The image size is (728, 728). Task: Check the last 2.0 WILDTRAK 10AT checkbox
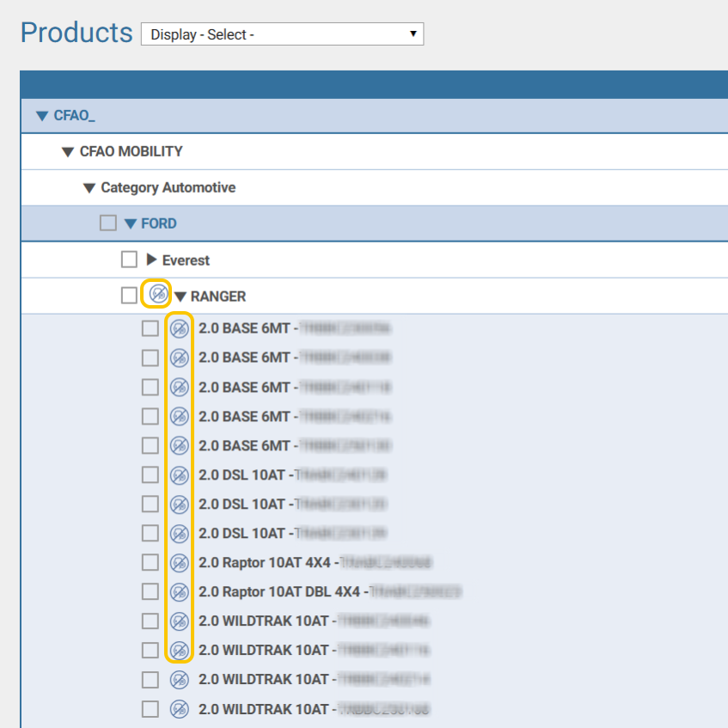(150, 709)
